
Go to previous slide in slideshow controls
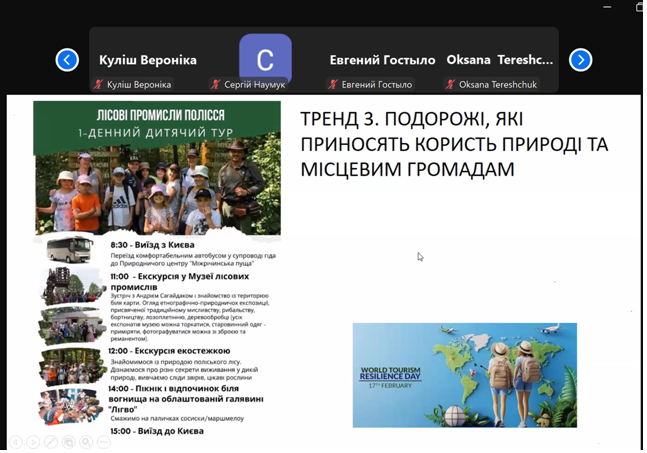[15, 441]
